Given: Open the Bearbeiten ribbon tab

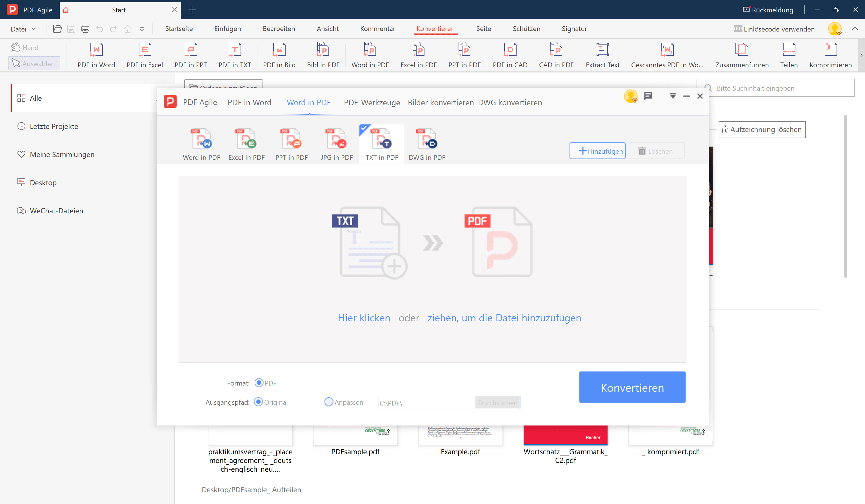Looking at the screenshot, I should [279, 29].
